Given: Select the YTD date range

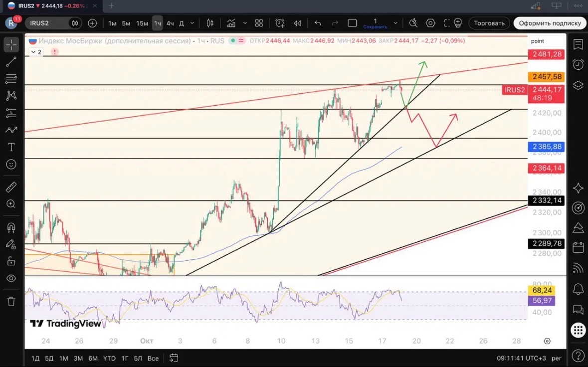Looking at the screenshot, I should (109, 359).
